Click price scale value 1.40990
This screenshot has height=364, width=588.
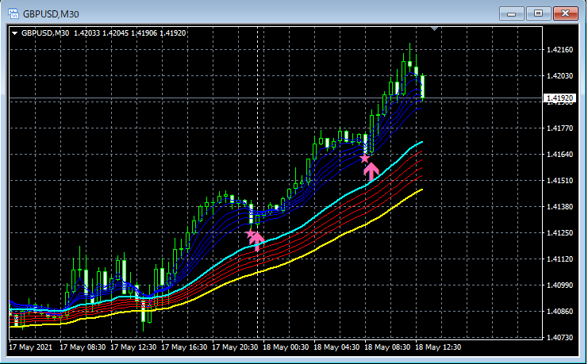click(x=560, y=285)
